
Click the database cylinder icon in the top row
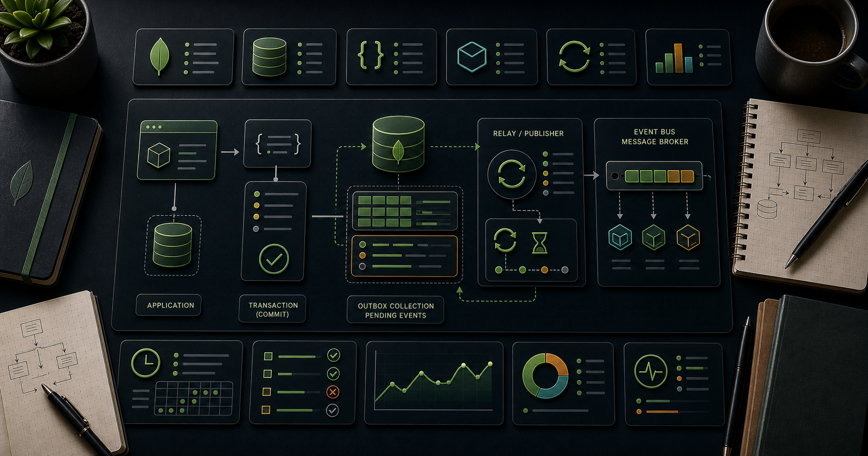[x=269, y=57]
